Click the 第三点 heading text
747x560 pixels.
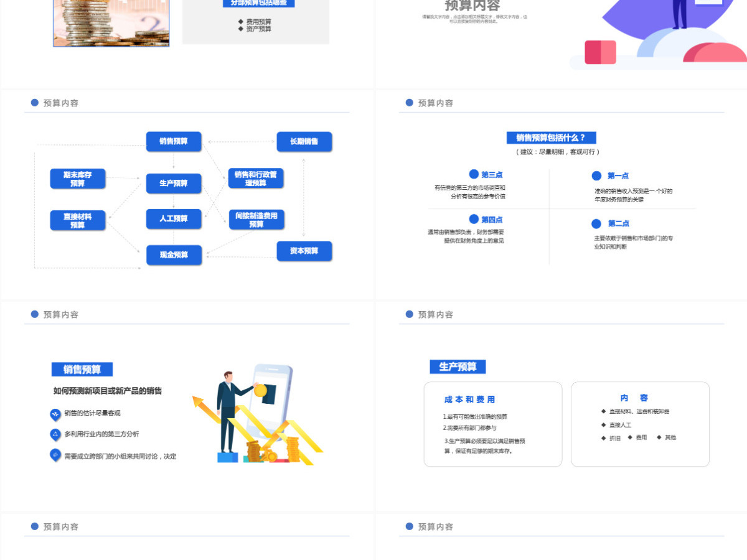(x=492, y=175)
